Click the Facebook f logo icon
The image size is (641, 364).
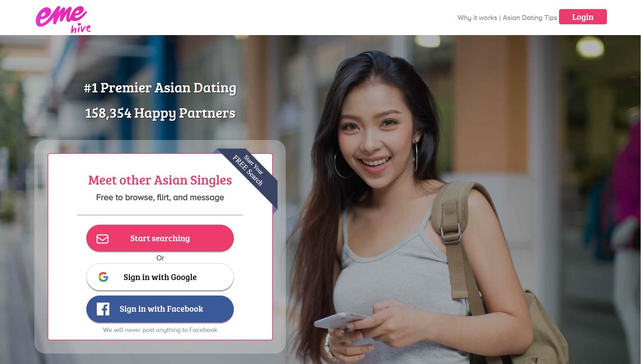(x=103, y=309)
